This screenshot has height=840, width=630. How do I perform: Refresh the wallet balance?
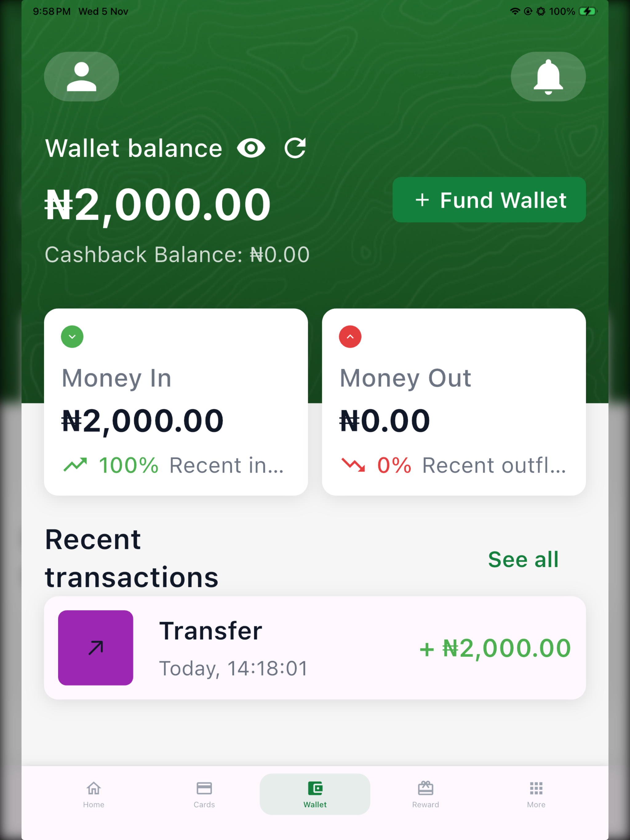coord(295,148)
